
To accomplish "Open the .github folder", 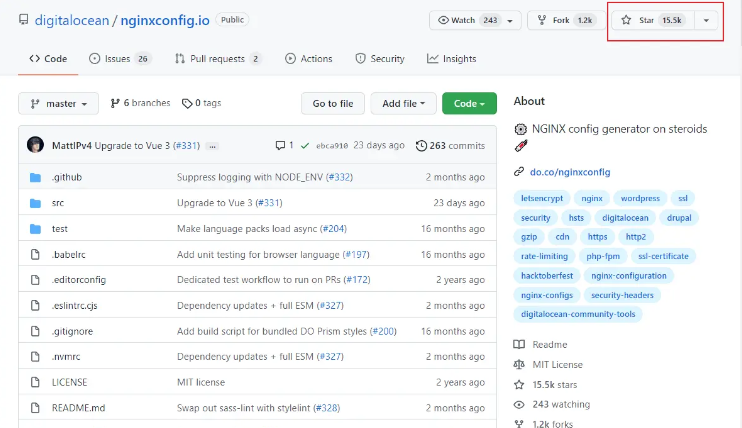I will tap(67, 177).
